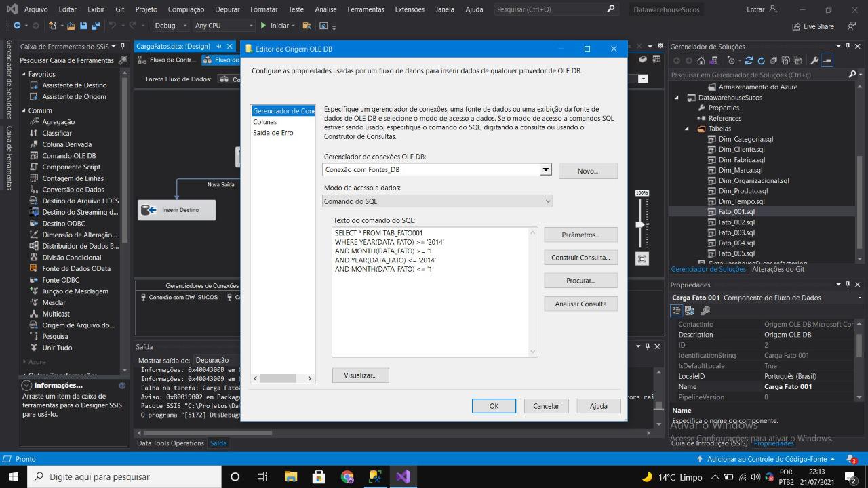Image resolution: width=868 pixels, height=488 pixels.
Task: Select the Inserir Destino component on canvas
Action: [176, 210]
